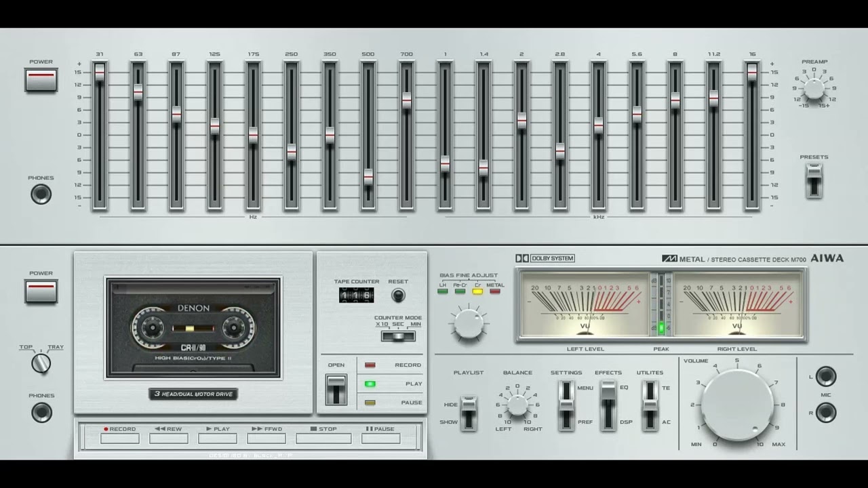Click the 250 Hz equalizer slider handle
This screenshot has width=868, height=488.
click(292, 152)
